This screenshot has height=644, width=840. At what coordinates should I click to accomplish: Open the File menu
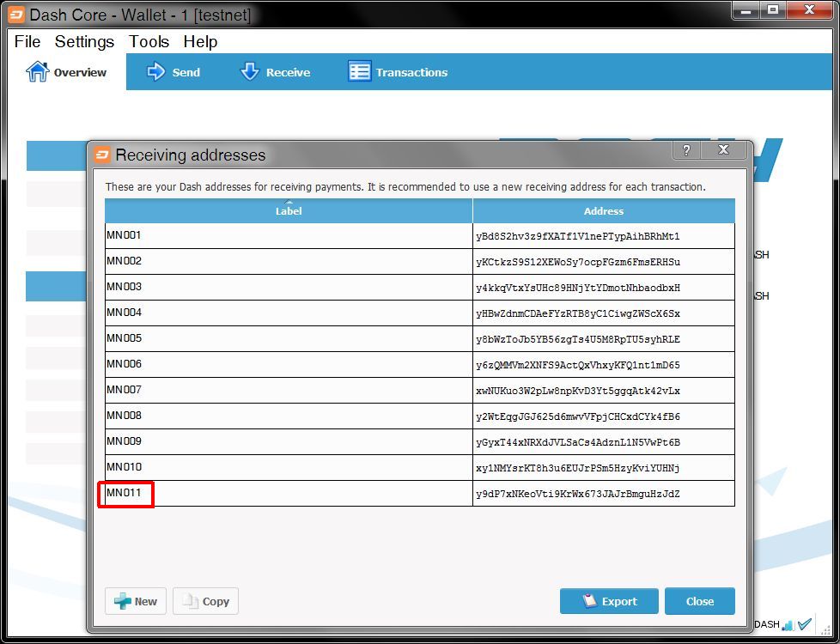click(27, 41)
